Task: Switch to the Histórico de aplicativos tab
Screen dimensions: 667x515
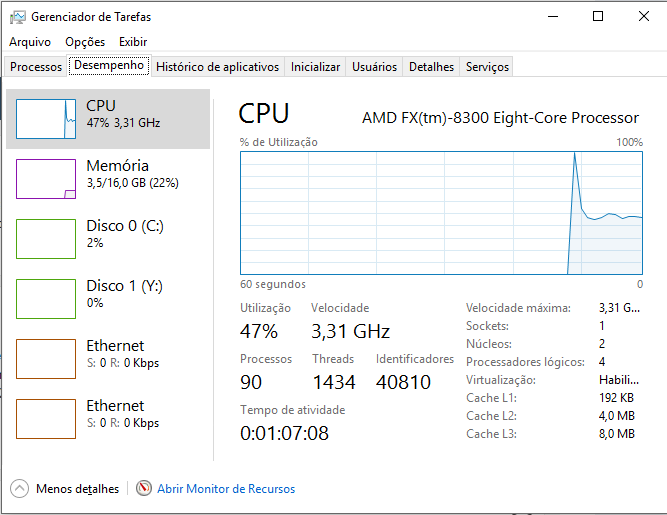Action: tap(218, 67)
